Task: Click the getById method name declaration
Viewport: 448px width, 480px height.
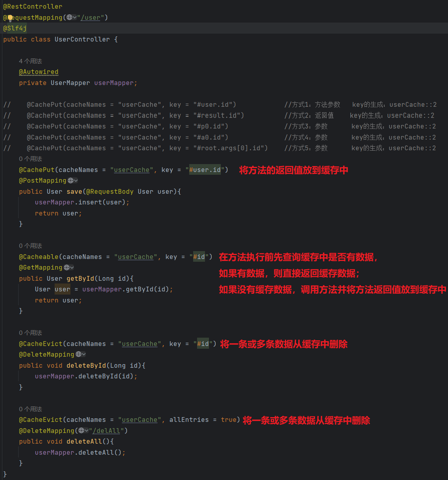Action: tap(80, 279)
